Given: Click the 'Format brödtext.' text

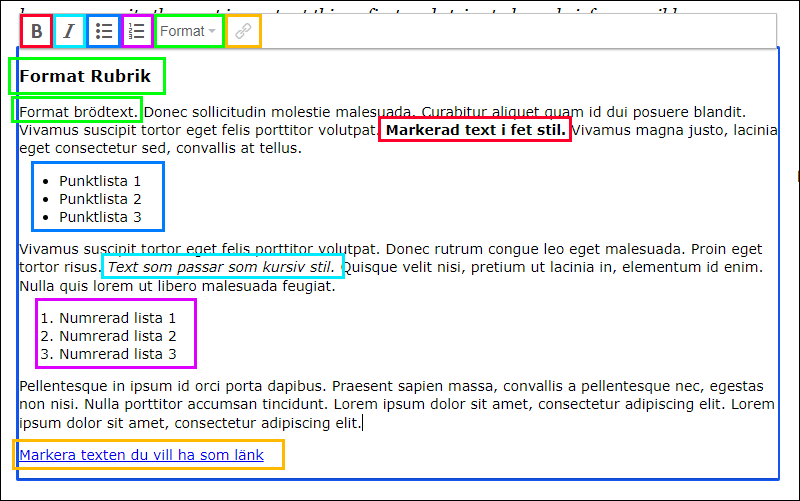Looking at the screenshot, I should 79,111.
